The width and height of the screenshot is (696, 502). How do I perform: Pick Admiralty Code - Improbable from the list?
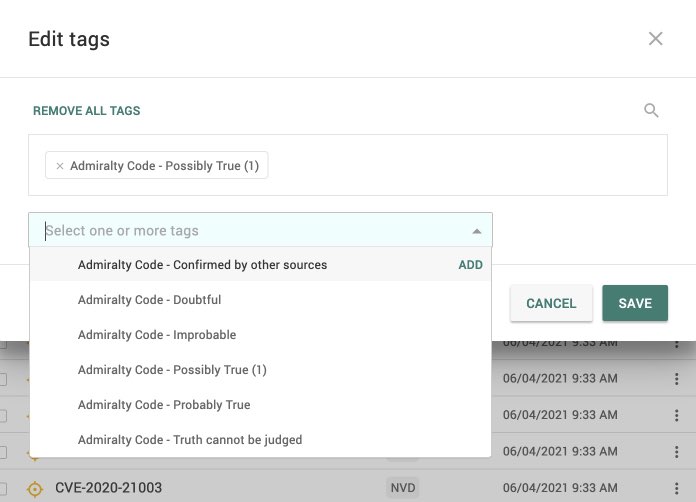pyautogui.click(x=157, y=335)
